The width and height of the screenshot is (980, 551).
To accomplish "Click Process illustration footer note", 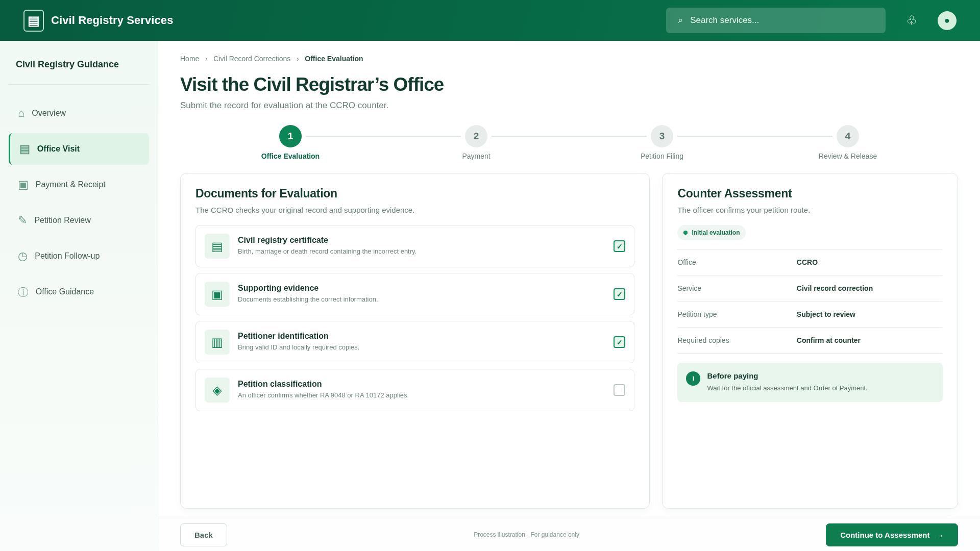I will point(526,535).
